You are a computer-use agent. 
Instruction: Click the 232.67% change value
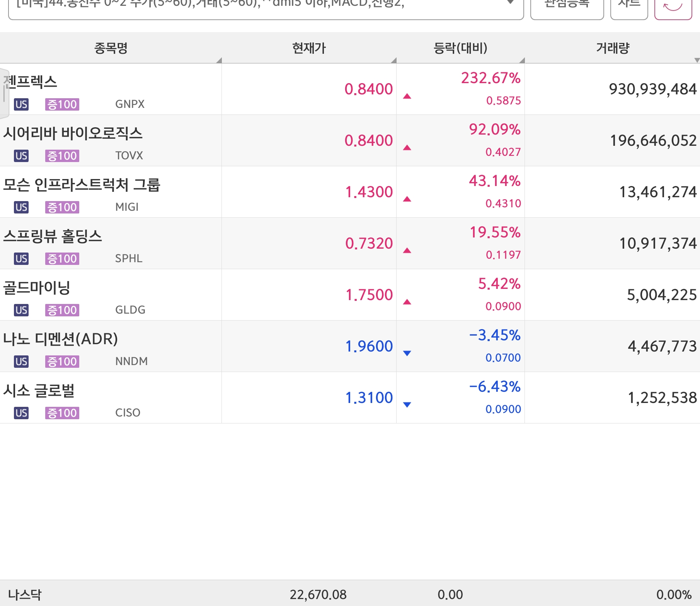tap(491, 78)
